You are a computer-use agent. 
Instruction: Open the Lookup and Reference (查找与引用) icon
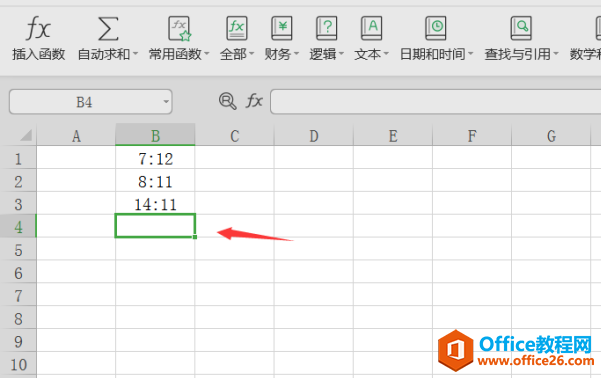click(x=521, y=28)
